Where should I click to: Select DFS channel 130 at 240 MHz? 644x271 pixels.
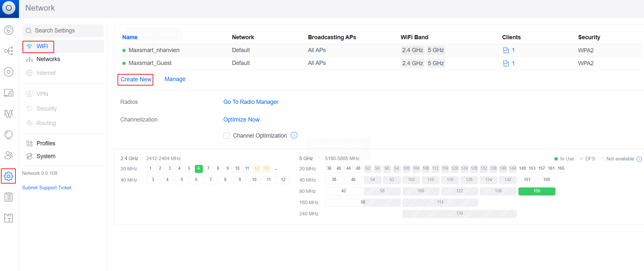point(459,214)
